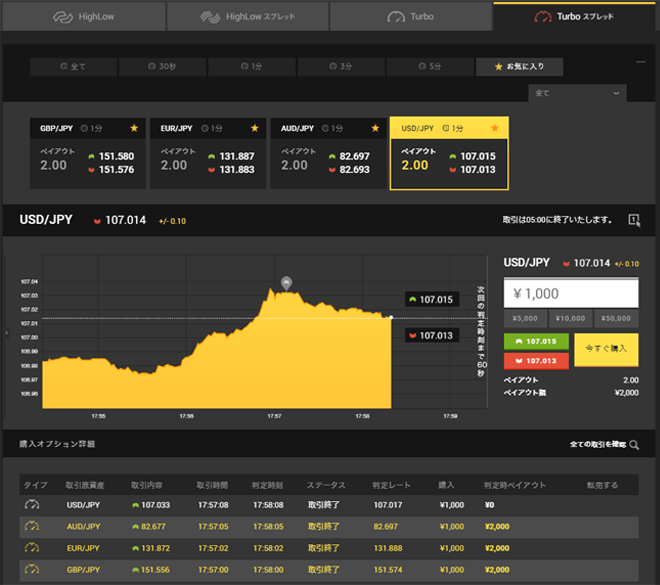
Task: Click the 107.017 closing rate cell
Action: [x=388, y=505]
